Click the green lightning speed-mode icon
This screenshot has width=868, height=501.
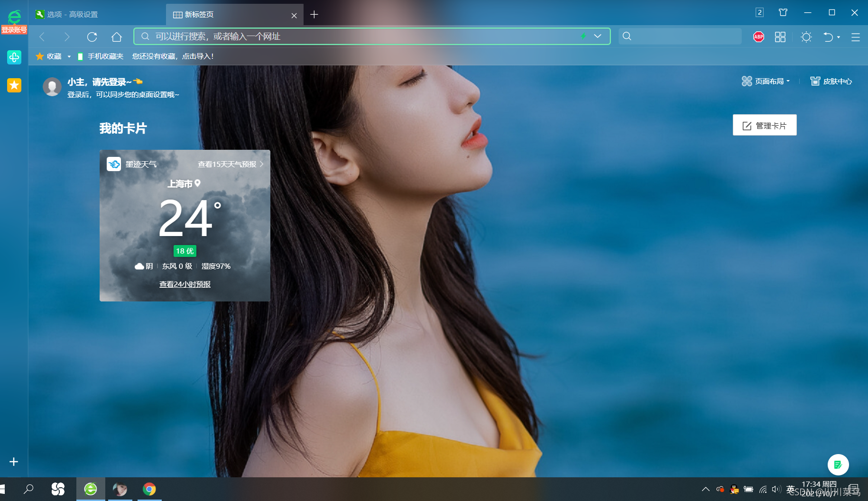(583, 36)
